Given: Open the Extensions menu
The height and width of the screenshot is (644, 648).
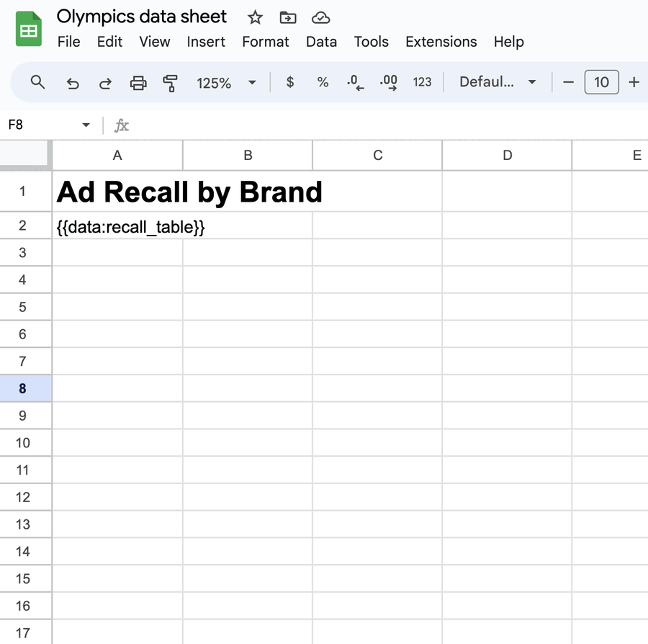Looking at the screenshot, I should coord(441,42).
